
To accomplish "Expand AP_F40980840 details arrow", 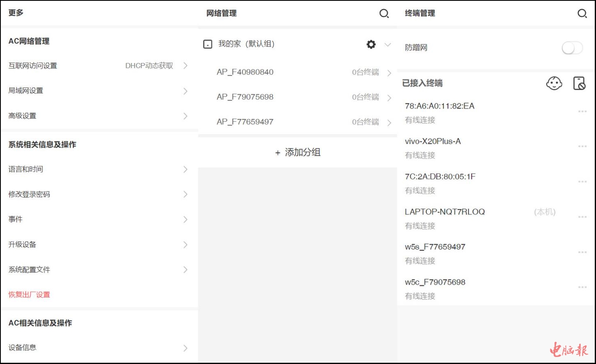I will (389, 73).
